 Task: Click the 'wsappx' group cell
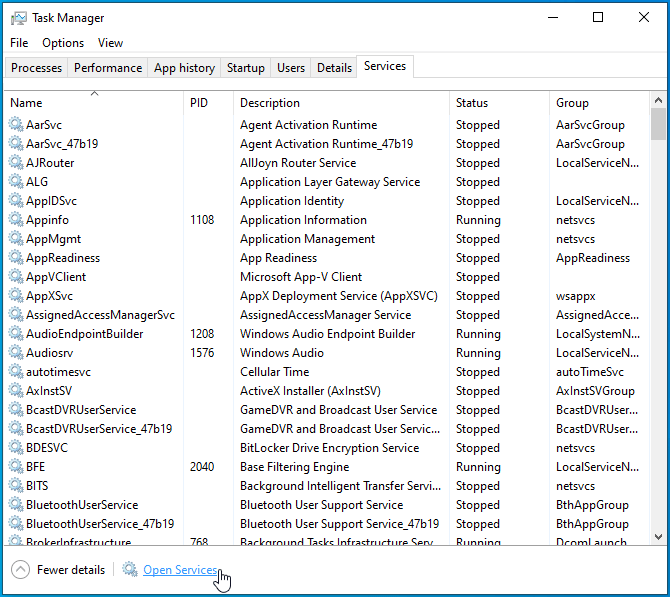click(575, 296)
